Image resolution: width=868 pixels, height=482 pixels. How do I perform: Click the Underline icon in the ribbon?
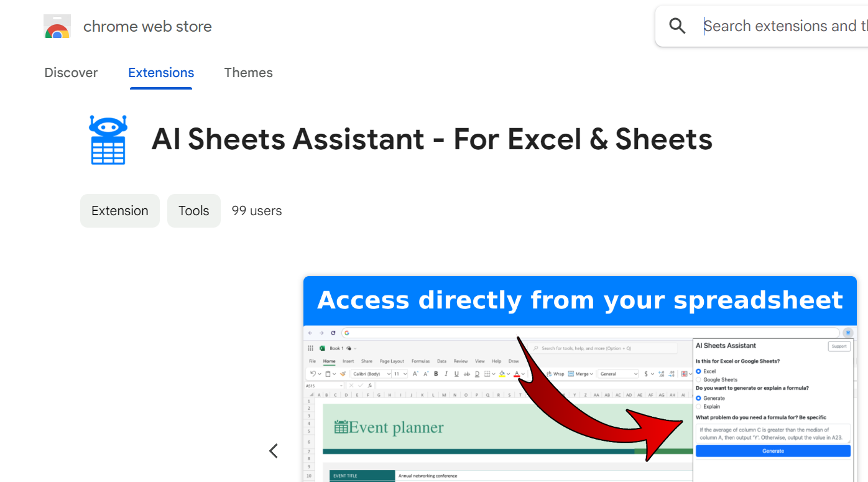(456, 374)
